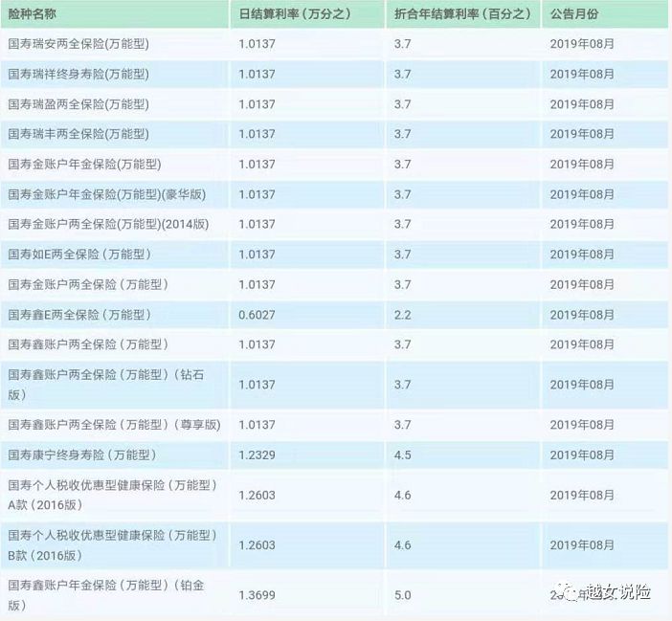
Task: Select 国寿个人税收优惠型健康保险 B款(2016版) name
Action: [113, 545]
